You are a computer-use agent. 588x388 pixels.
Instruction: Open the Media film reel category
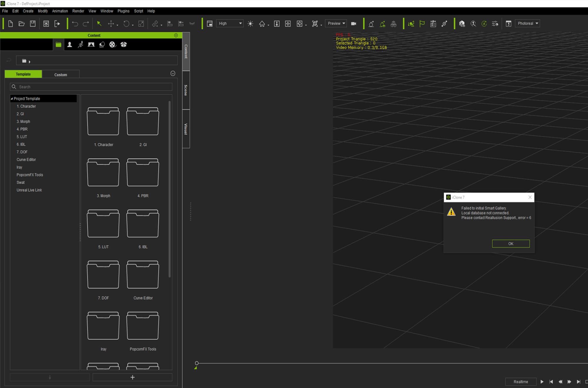(x=113, y=45)
